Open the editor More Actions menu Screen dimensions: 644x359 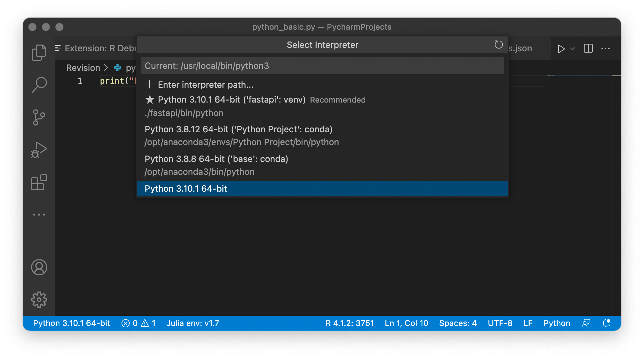(606, 49)
